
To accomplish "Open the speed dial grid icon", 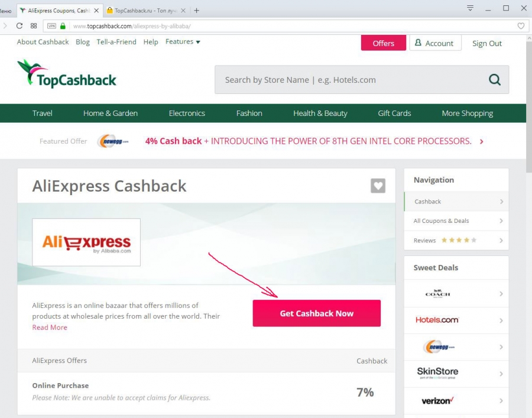I will 34,26.
